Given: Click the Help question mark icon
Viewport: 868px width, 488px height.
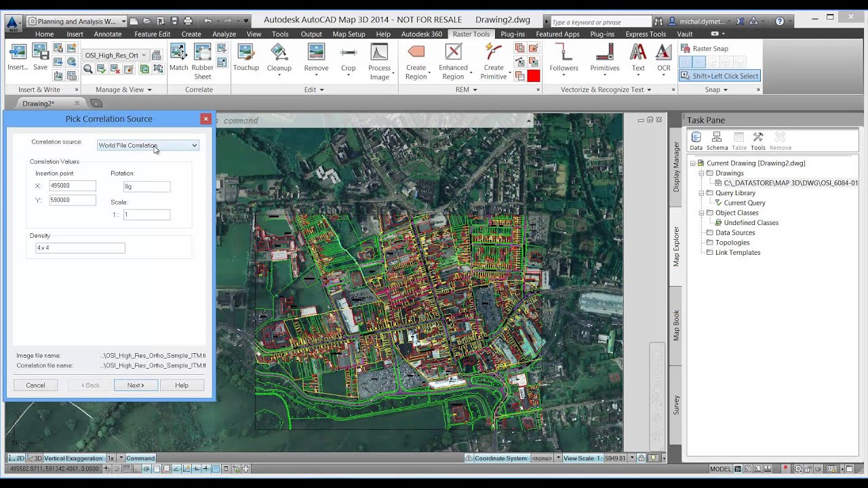Looking at the screenshot, I should [780, 21].
